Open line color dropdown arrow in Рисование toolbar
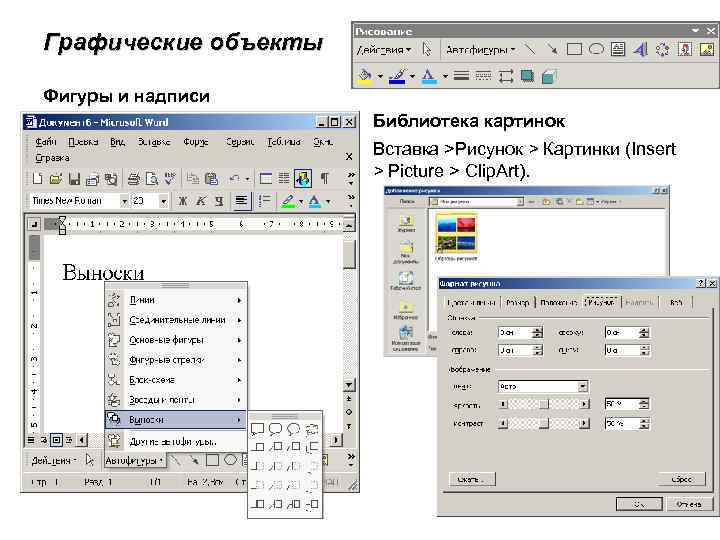 coord(412,76)
